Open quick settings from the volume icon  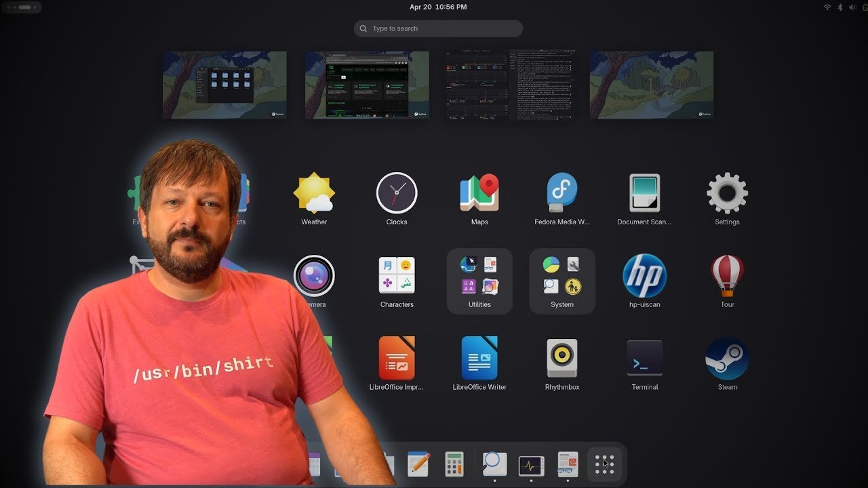pyautogui.click(x=852, y=7)
